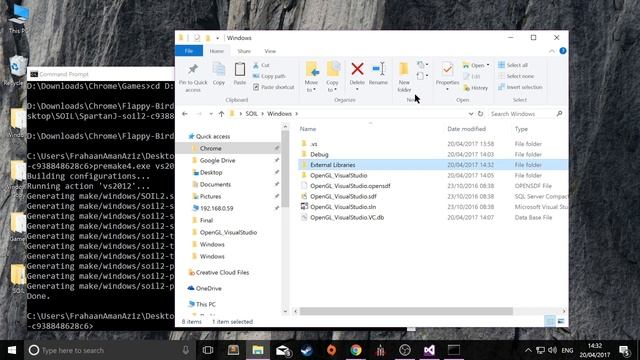
Task: Switch to the View ribbon tab
Action: (270, 51)
